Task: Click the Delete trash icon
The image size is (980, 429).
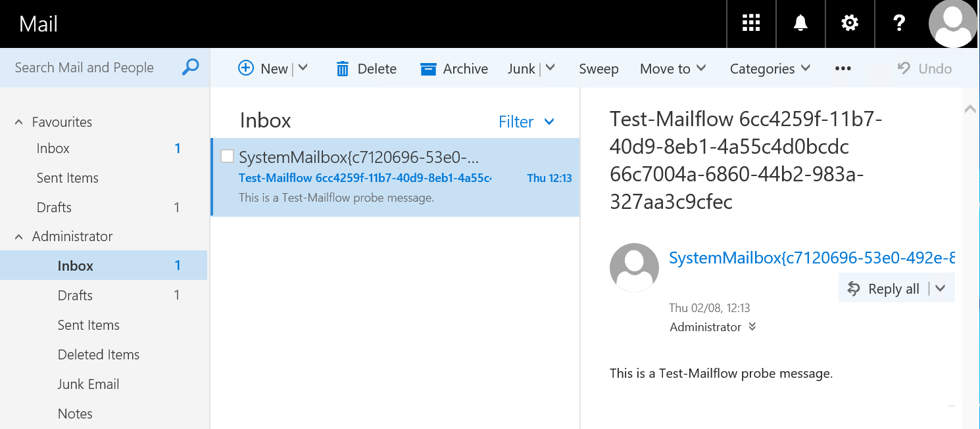Action: pos(343,69)
